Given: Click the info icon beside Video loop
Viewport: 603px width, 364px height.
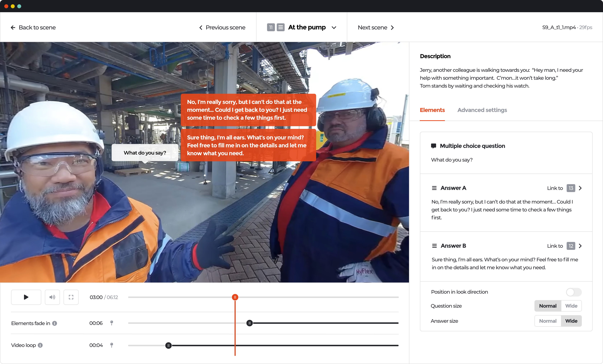Looking at the screenshot, I should (x=40, y=345).
